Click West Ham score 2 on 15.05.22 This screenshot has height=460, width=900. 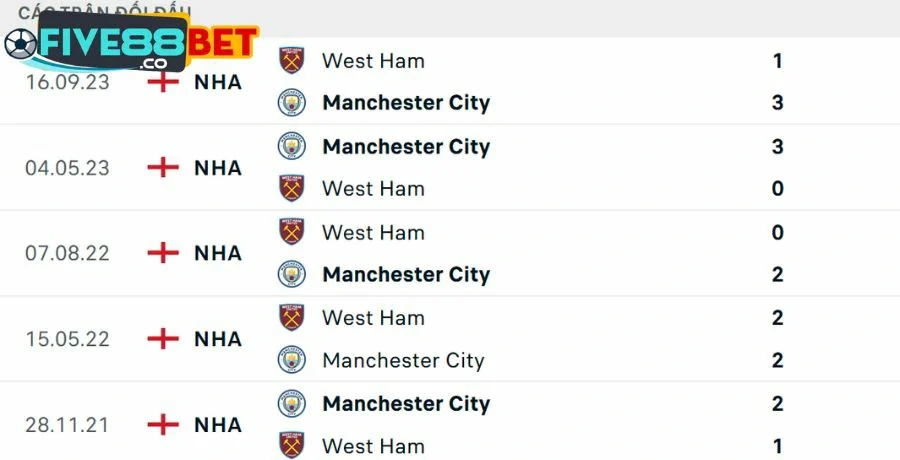coord(778,318)
